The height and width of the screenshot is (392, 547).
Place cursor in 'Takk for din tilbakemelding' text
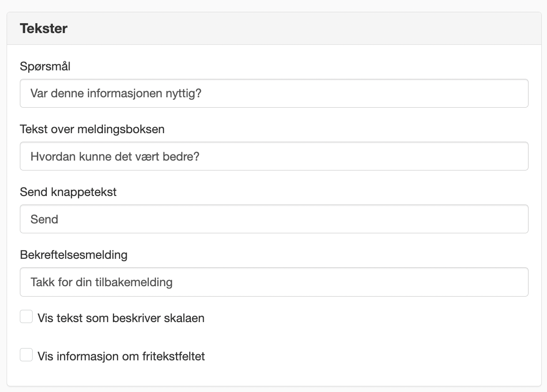[x=102, y=282]
